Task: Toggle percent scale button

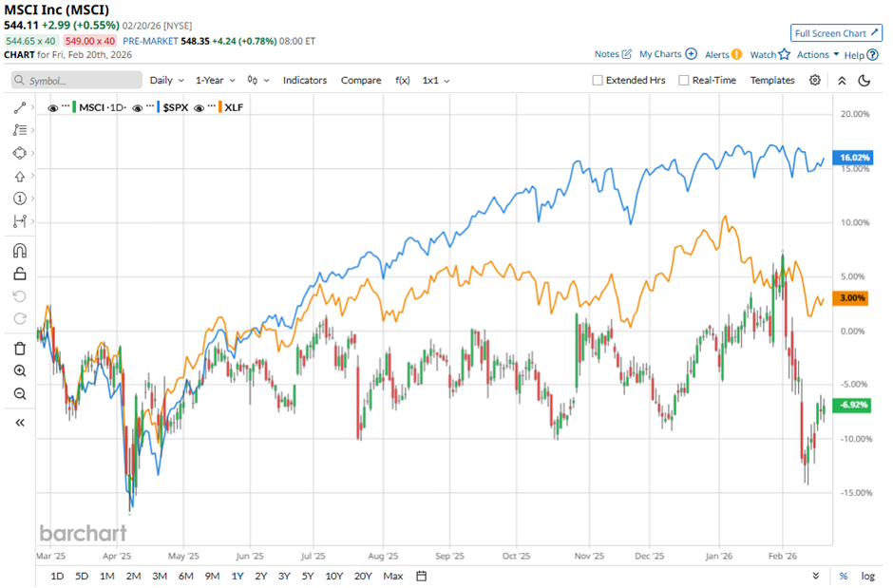Action: tap(844, 576)
